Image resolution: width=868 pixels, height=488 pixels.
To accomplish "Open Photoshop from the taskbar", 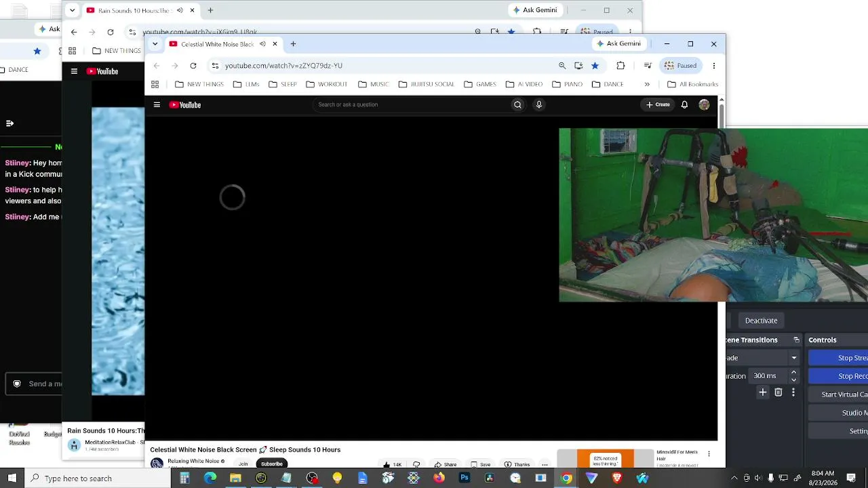I will (x=465, y=479).
